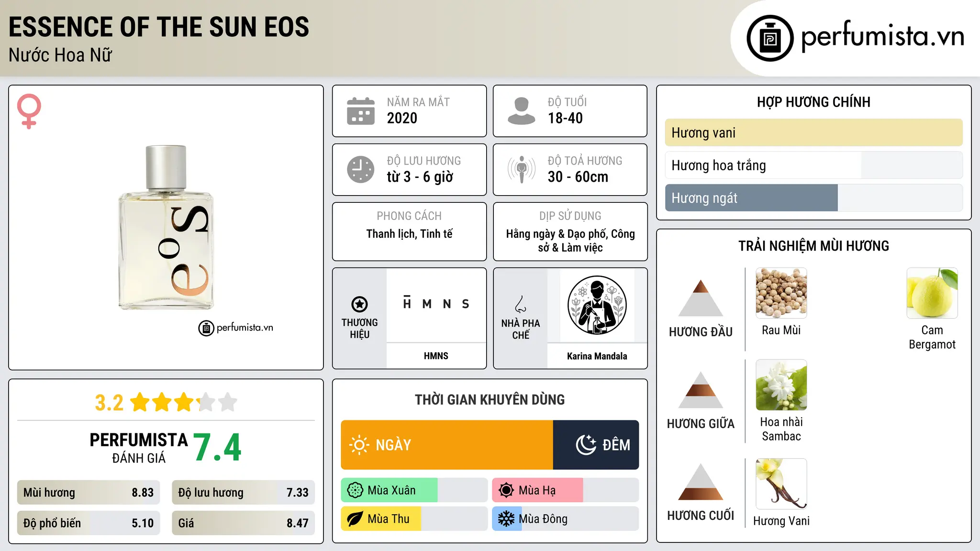Click the projection value 30 - 60cm
980x551 pixels.
(578, 177)
